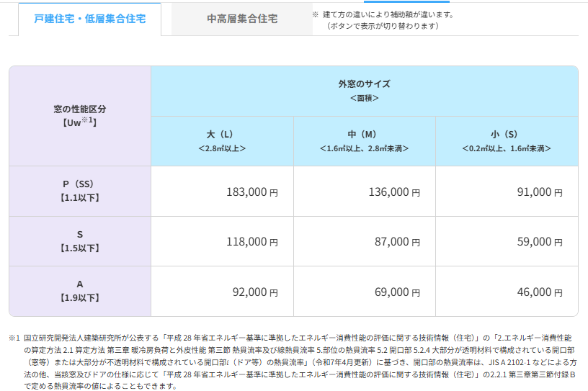
Task: Click the 窓の性能区分【Uw】 header cell
Action: tap(80, 116)
